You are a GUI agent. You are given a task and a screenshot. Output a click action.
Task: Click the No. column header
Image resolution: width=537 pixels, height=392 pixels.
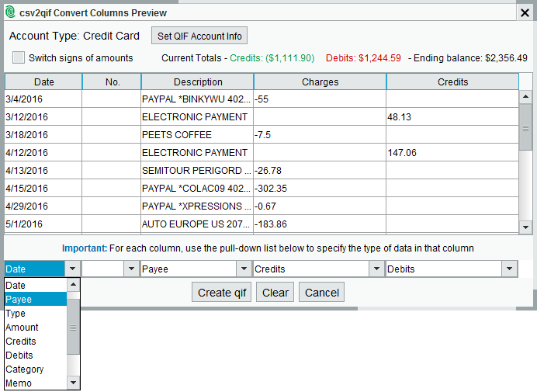112,82
